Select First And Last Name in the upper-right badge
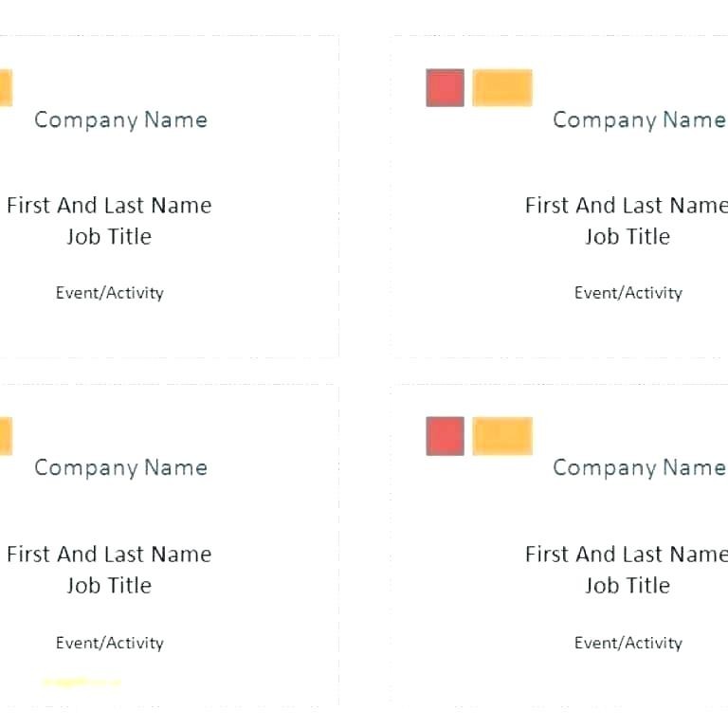Screen dimensions: 728x728 (x=626, y=205)
